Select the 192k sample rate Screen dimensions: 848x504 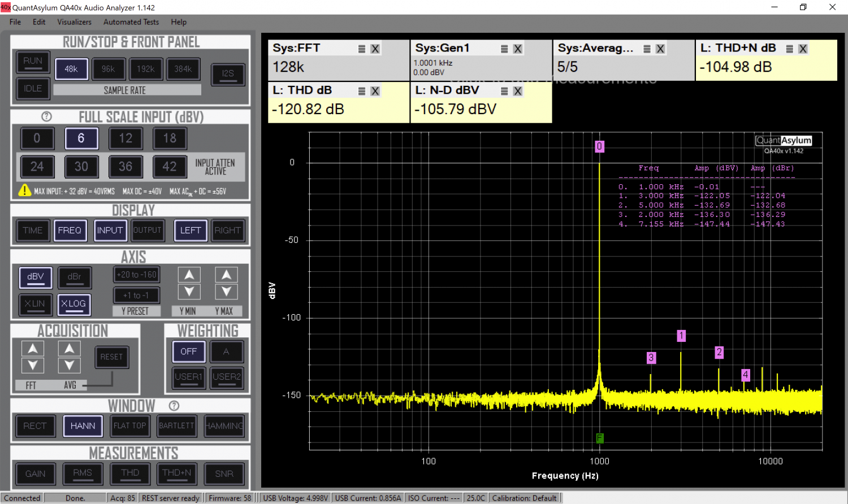coord(146,69)
